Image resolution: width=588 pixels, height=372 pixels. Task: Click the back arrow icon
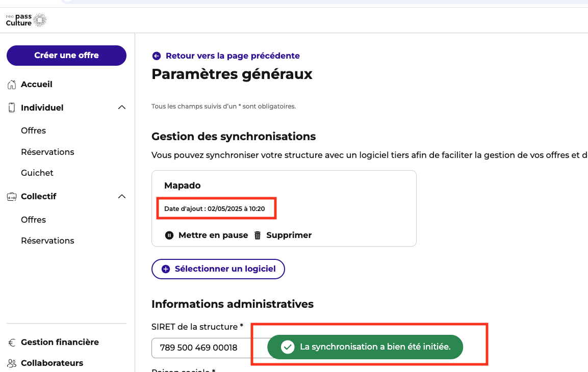click(x=156, y=56)
